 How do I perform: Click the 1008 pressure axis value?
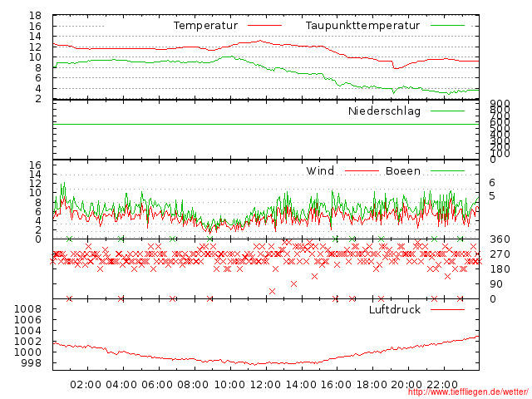coord(27,308)
